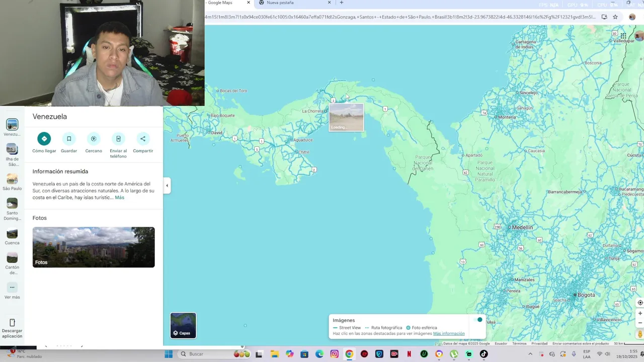Open TikTok from the taskbar

(484, 354)
